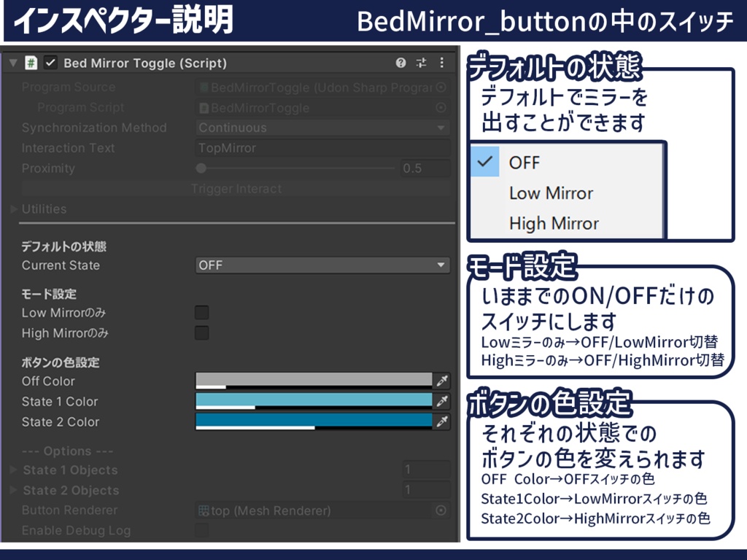This screenshot has height=560, width=747.
Task: Open the three-dot menu on the component header
Action: click(441, 63)
